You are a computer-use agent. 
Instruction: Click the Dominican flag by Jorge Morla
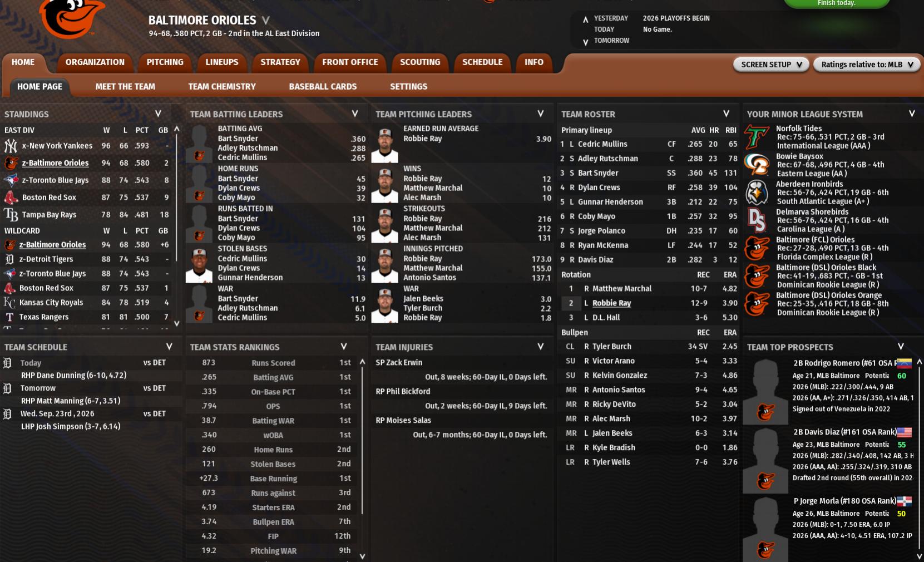point(904,501)
